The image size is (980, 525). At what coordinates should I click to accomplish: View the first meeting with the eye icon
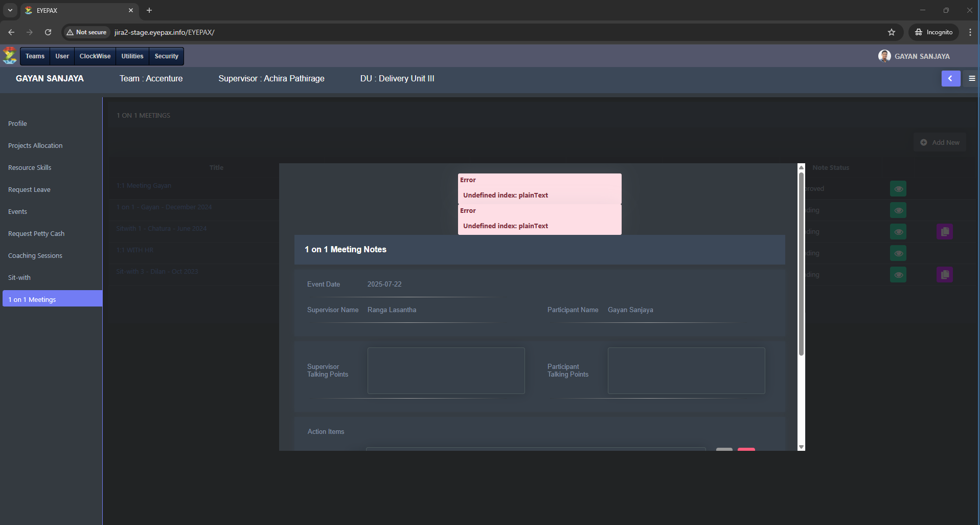click(x=898, y=189)
